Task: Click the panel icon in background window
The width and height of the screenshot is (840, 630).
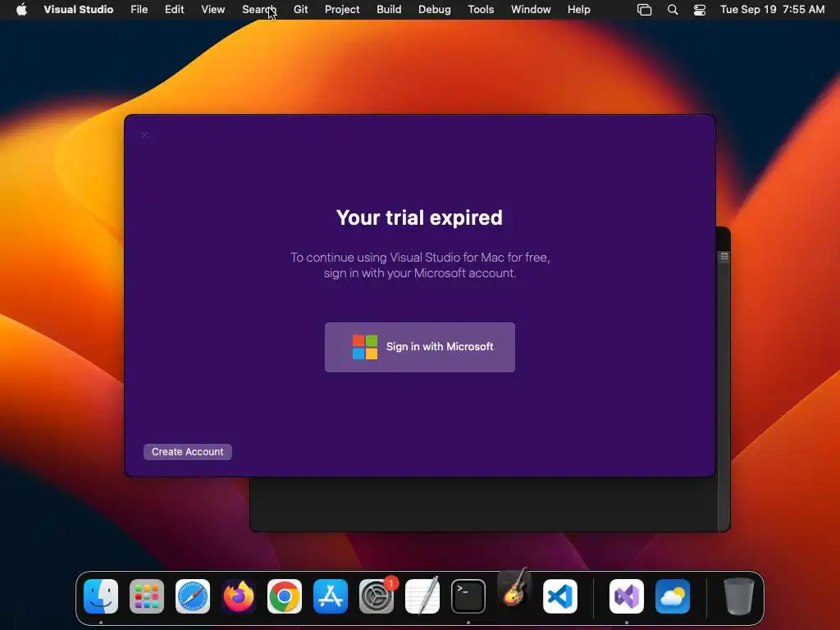Action: click(x=724, y=257)
